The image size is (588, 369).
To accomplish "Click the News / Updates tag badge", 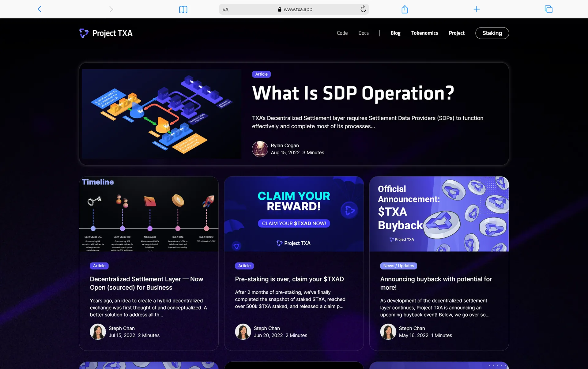I will coord(398,266).
